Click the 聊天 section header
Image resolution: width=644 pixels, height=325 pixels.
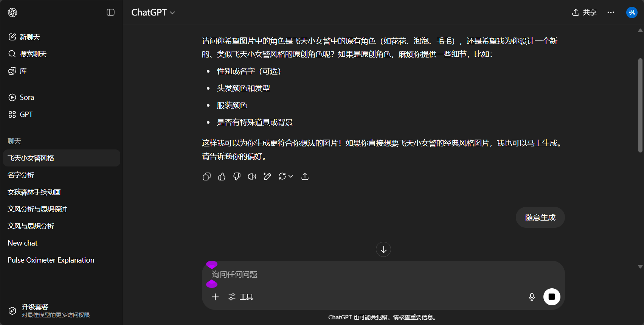click(x=14, y=141)
